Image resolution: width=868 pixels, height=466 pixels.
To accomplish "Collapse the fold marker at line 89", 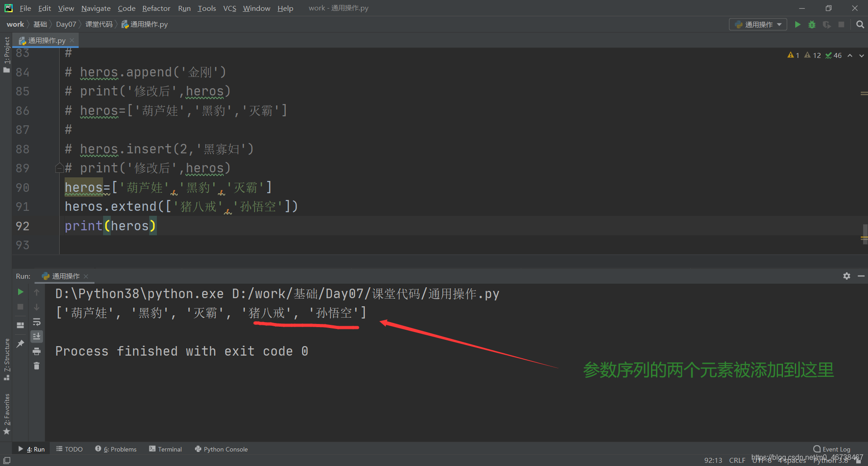I will tap(59, 168).
